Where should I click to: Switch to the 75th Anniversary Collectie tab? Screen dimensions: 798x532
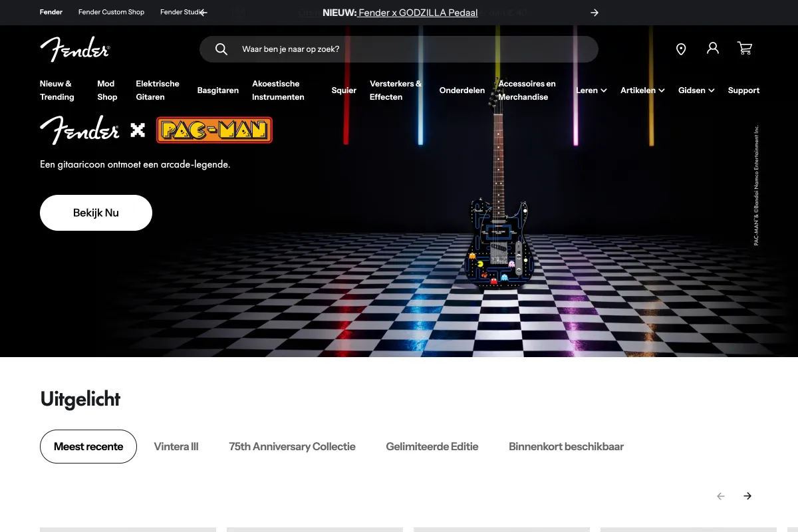[292, 447]
